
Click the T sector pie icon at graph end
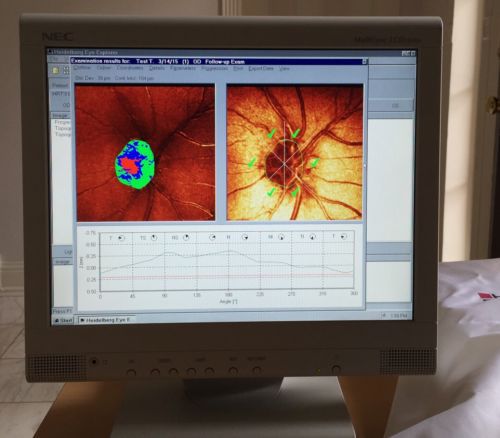tap(343, 236)
